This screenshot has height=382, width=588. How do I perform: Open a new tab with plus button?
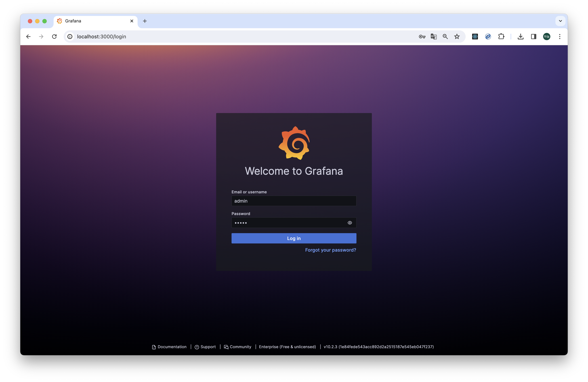145,21
